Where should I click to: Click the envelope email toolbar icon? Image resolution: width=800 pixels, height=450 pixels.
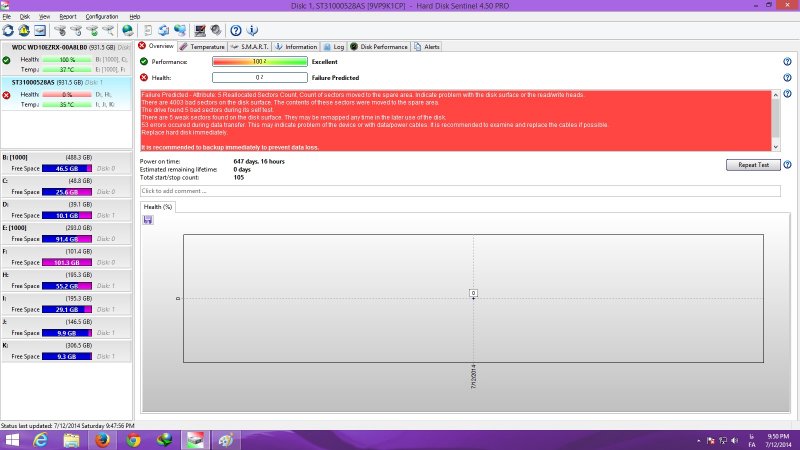pos(40,31)
